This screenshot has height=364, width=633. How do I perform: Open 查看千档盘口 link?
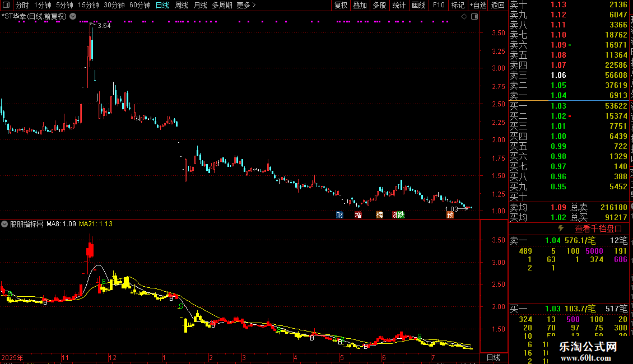tap(598, 229)
